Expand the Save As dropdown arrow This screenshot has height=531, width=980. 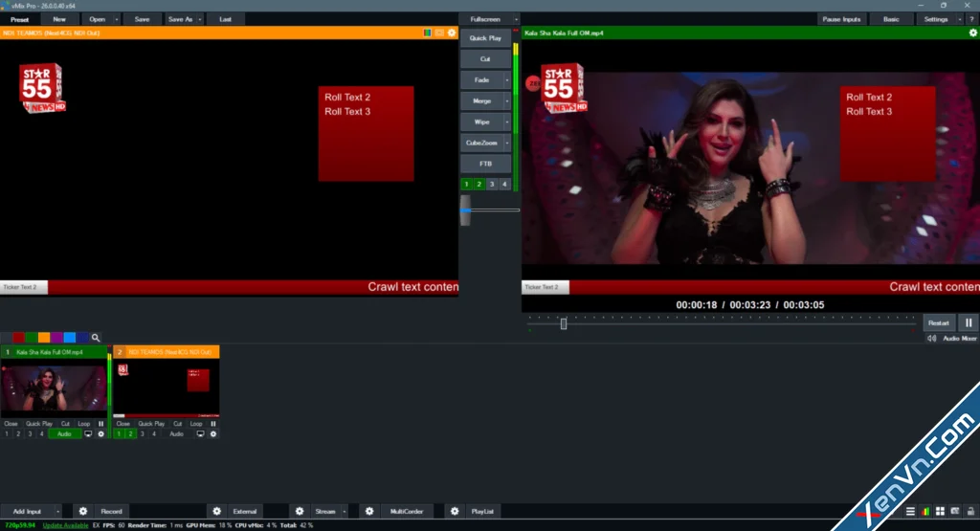(200, 19)
